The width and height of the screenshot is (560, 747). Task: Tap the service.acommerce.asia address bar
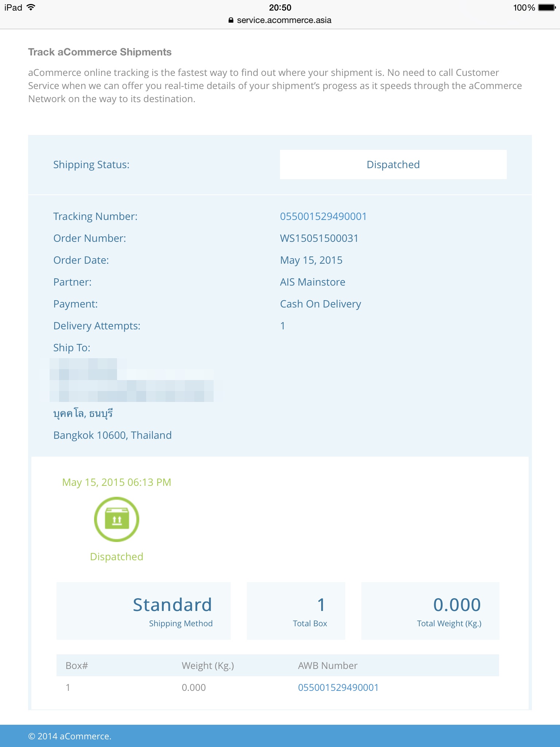284,20
